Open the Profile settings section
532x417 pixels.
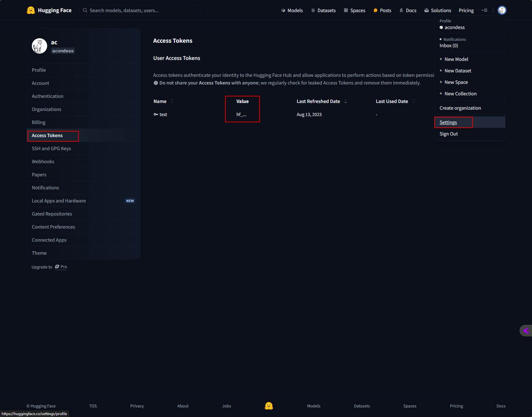coord(83,70)
